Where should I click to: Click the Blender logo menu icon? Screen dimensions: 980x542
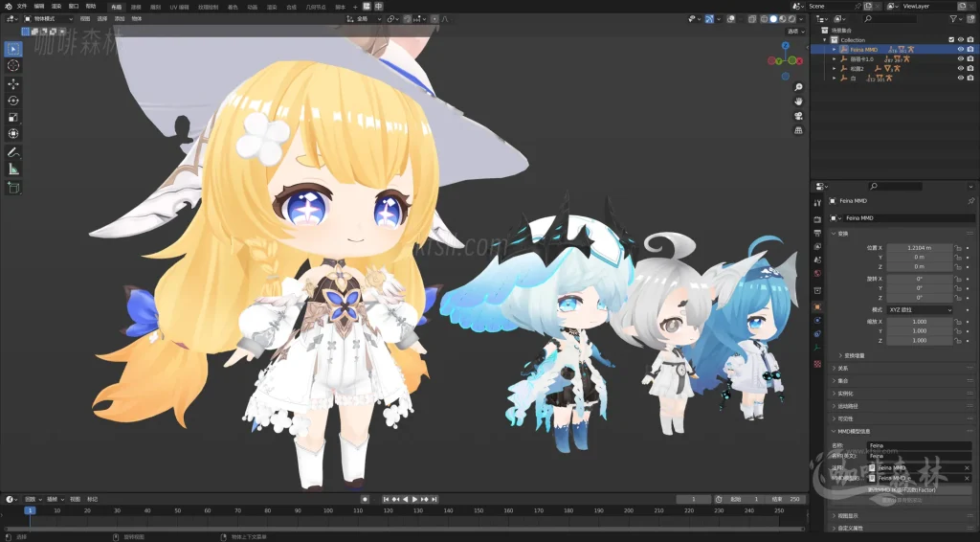click(8, 7)
